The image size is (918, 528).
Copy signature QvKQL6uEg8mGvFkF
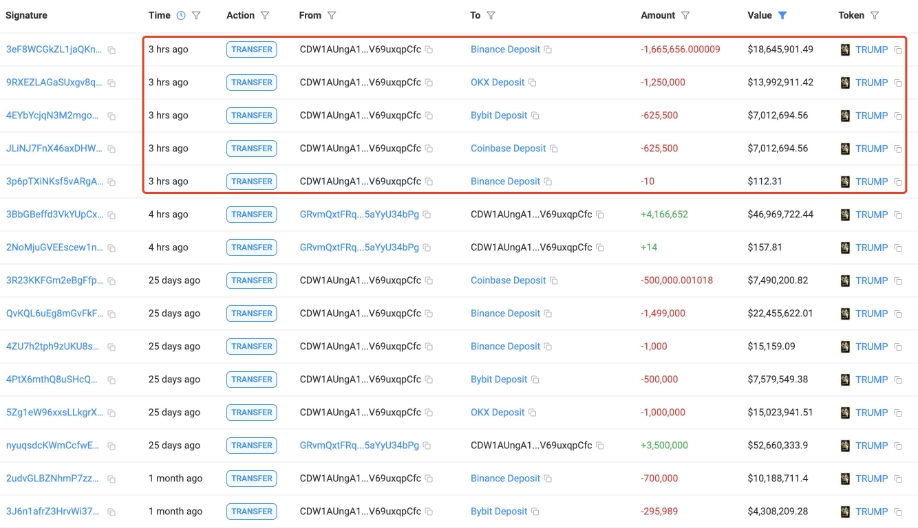pyautogui.click(x=111, y=314)
